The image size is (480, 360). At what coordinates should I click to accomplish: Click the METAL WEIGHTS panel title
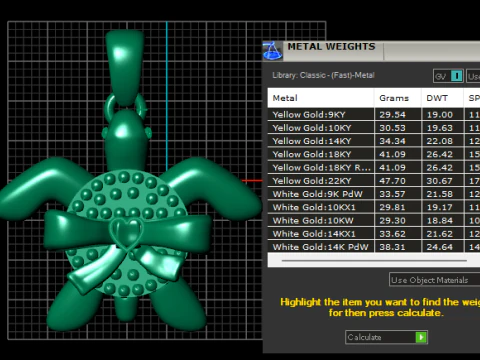[331, 47]
